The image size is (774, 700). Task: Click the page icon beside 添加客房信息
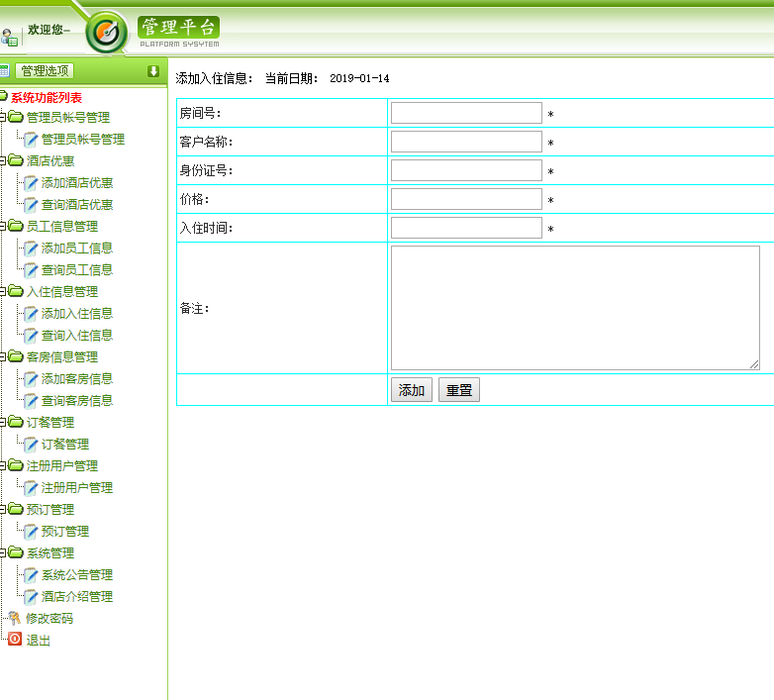(31, 379)
